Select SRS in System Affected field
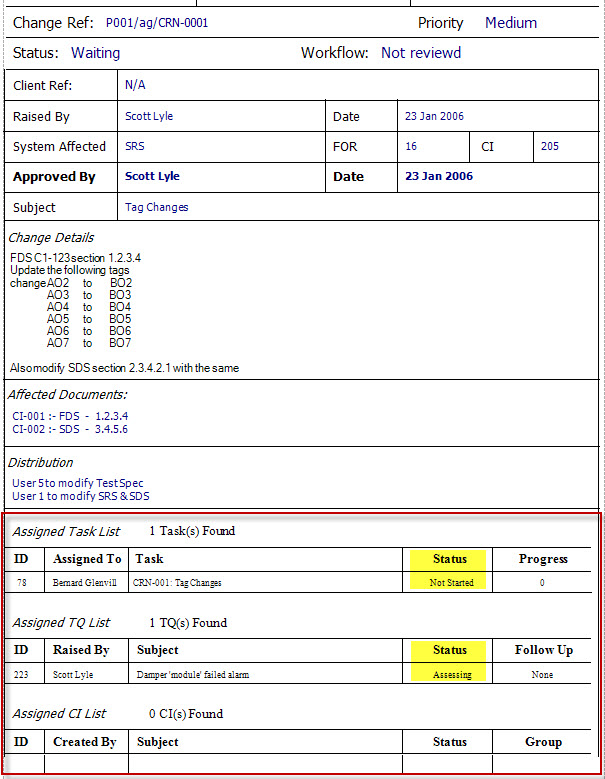605x779 pixels. point(135,147)
